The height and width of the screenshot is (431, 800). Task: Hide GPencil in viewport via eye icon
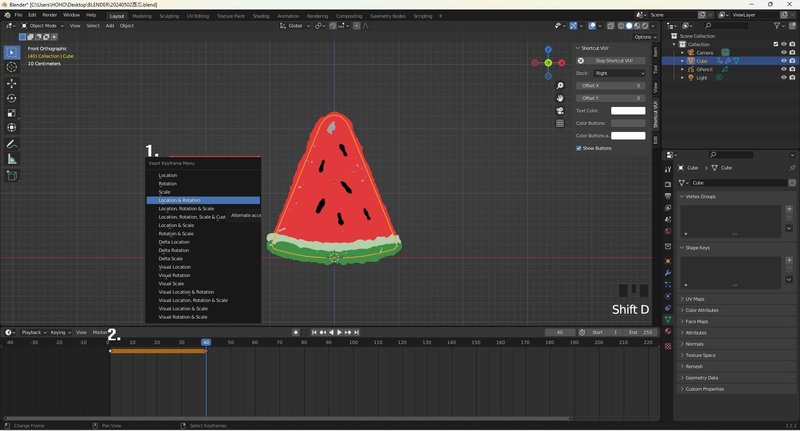784,69
